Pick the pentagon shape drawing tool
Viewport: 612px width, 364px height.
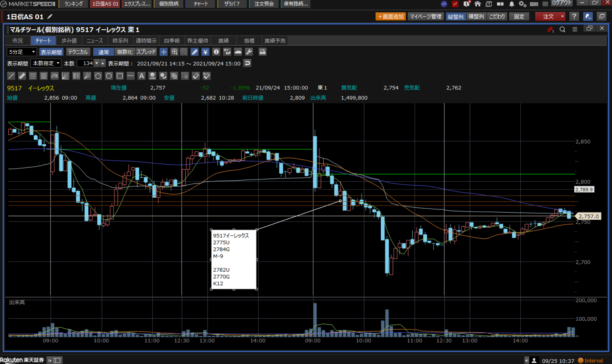tap(98, 76)
